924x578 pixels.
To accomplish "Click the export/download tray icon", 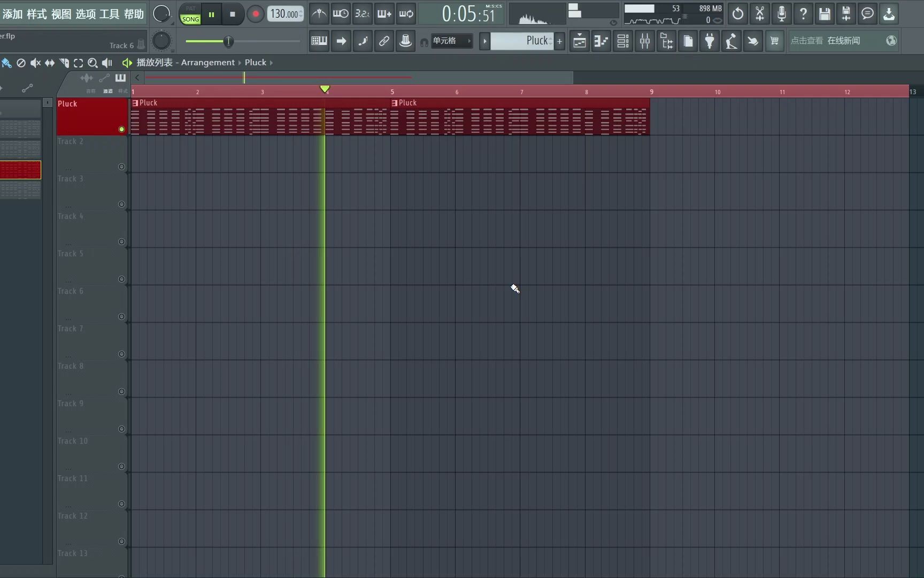I will pos(889,14).
